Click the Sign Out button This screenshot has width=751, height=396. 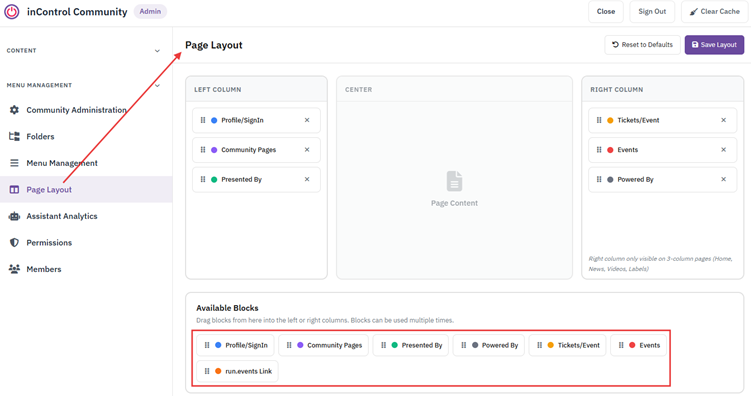tap(652, 11)
